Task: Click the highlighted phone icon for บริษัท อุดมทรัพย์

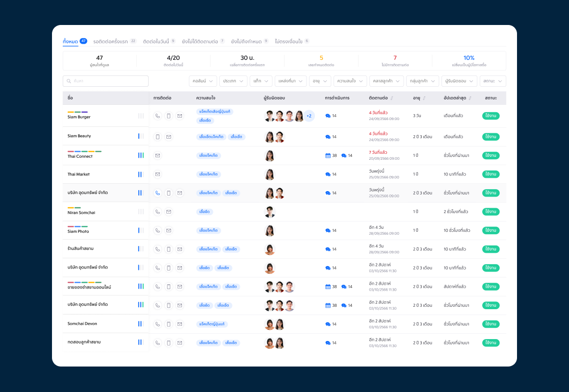Action: pos(157,193)
